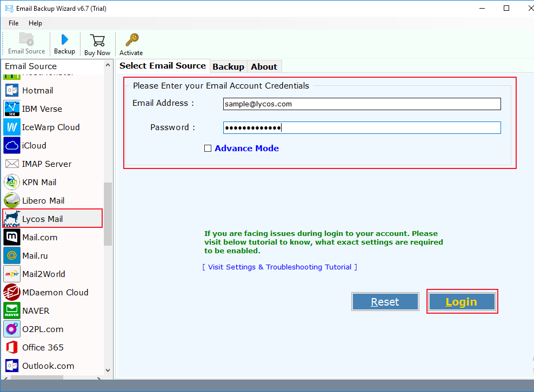This screenshot has width=534, height=392.
Task: Click the Activate key icon
Action: (132, 40)
